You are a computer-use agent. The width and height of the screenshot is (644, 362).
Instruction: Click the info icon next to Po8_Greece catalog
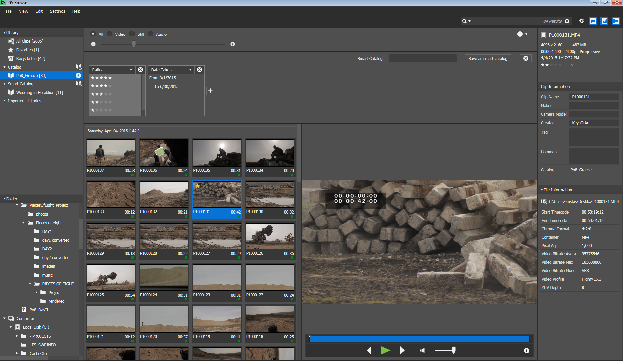(79, 75)
